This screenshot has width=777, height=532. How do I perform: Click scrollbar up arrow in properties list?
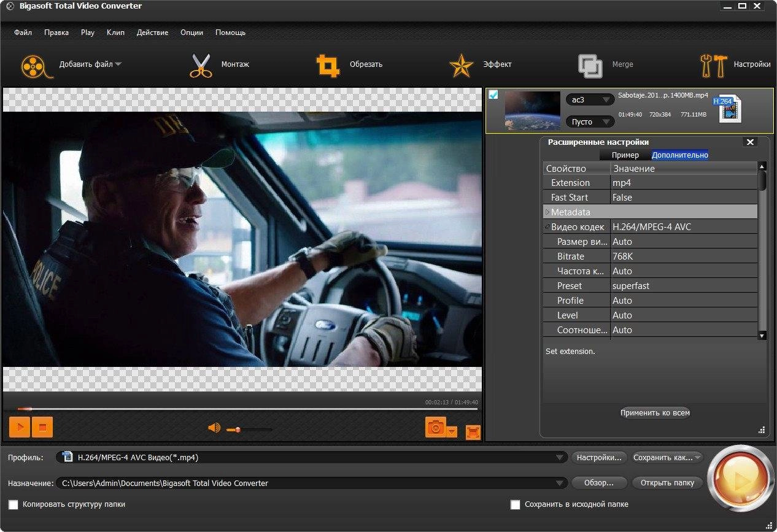762,166
